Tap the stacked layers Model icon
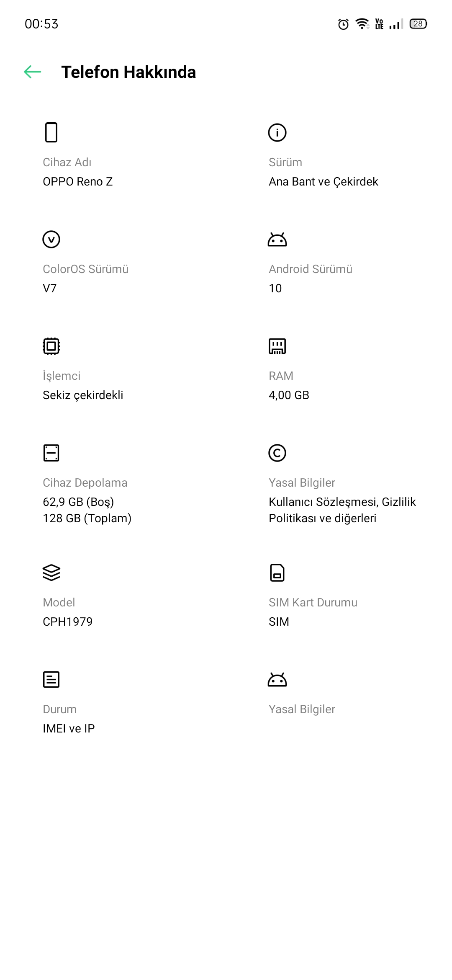Image resolution: width=452 pixels, height=980 pixels. pos(51,573)
